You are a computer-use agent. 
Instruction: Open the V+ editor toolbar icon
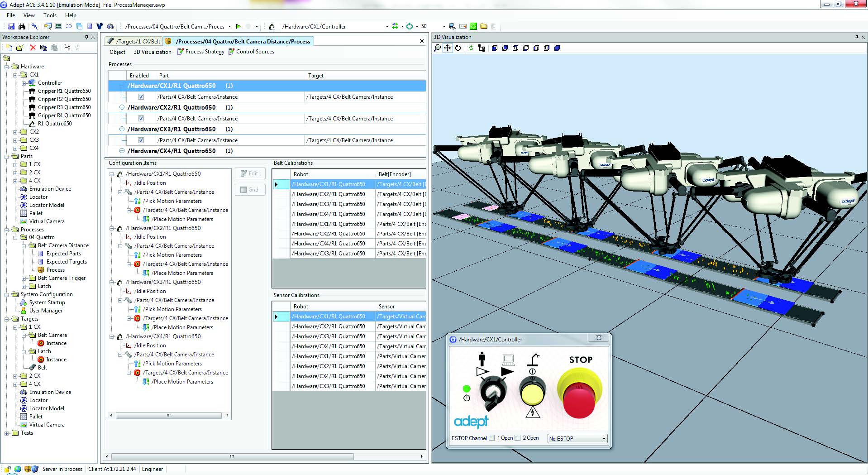(x=100, y=26)
